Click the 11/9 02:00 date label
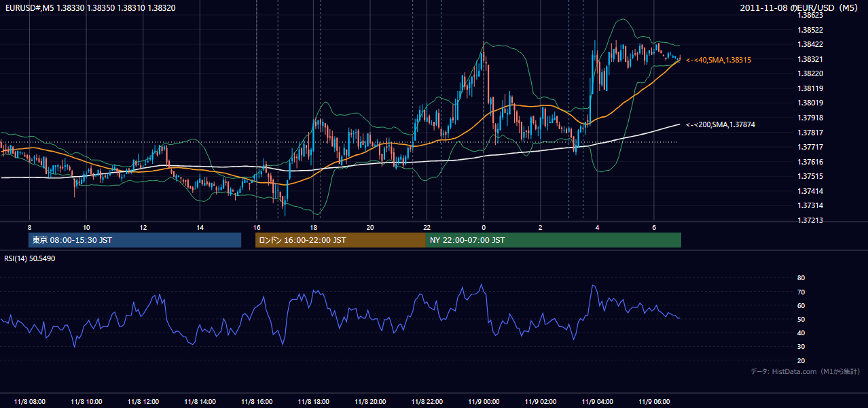The height and width of the screenshot is (408, 868). tap(540, 402)
